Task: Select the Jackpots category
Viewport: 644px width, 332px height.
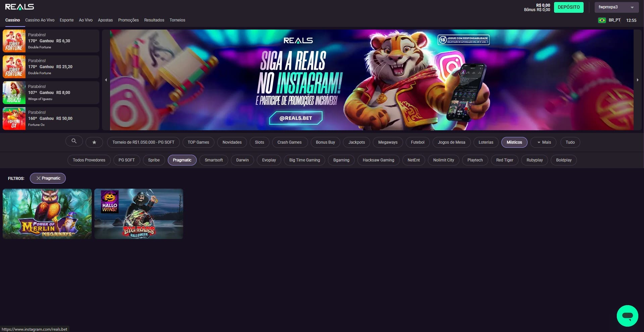Action: tap(356, 142)
